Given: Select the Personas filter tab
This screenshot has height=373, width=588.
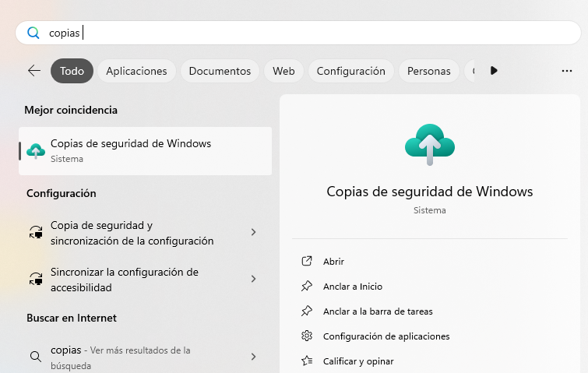Looking at the screenshot, I should (x=428, y=71).
